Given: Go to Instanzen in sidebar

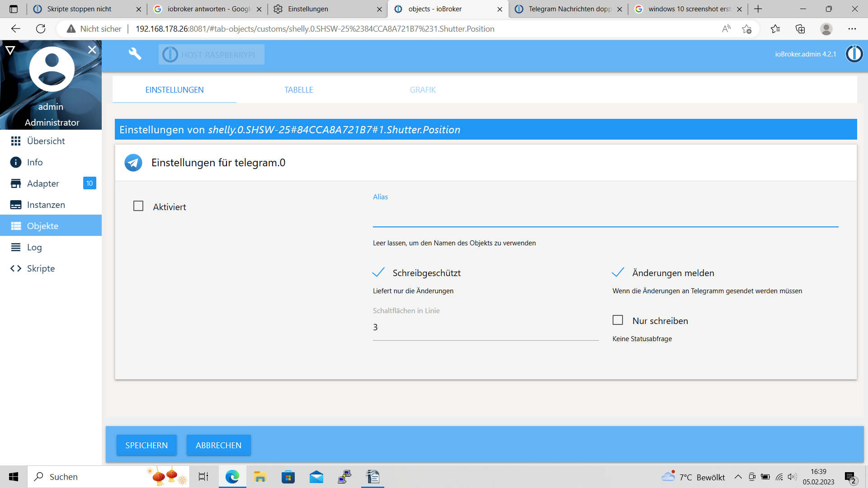Looking at the screenshot, I should click(46, 205).
